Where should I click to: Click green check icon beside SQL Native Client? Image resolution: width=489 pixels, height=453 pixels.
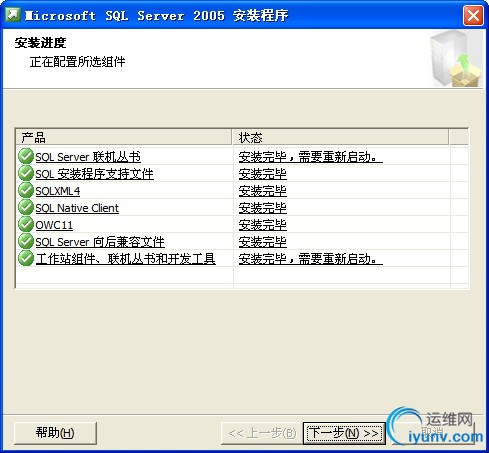point(26,207)
